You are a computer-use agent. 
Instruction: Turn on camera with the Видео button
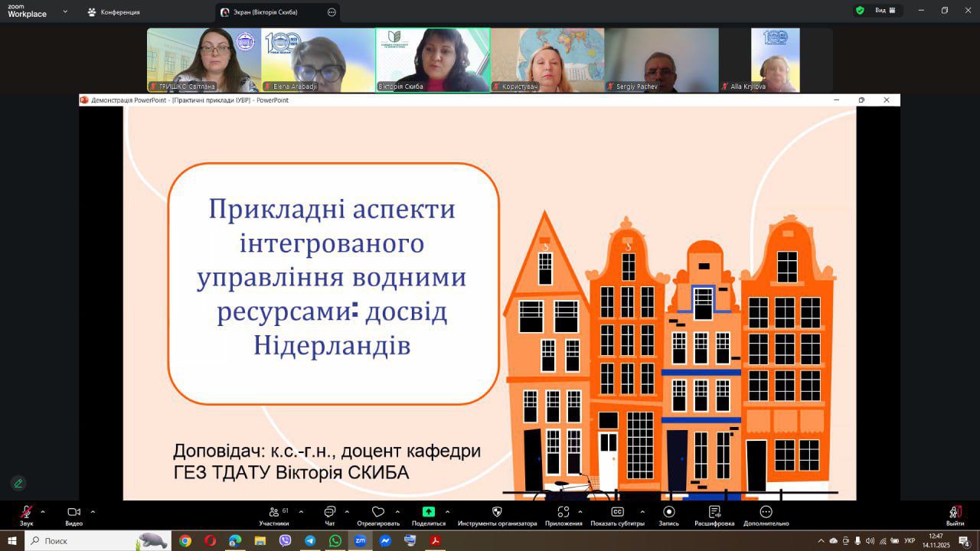tap(73, 516)
